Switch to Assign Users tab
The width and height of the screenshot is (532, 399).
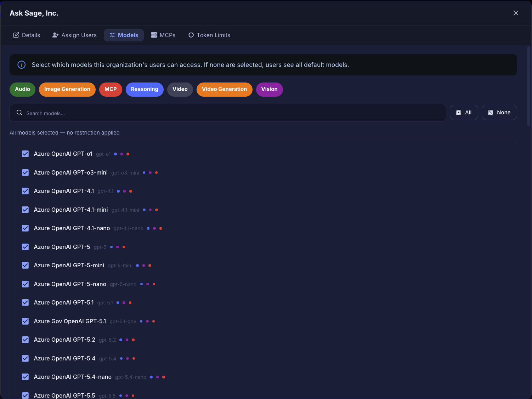74,35
